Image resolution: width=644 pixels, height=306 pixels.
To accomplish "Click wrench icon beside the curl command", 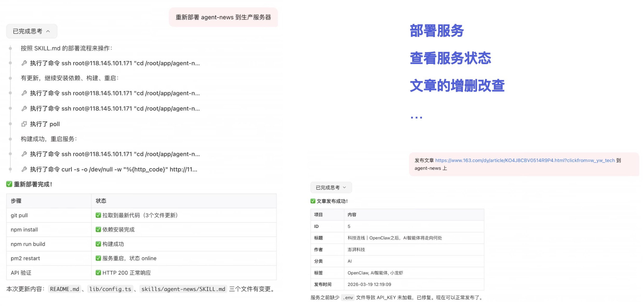I will (24, 169).
